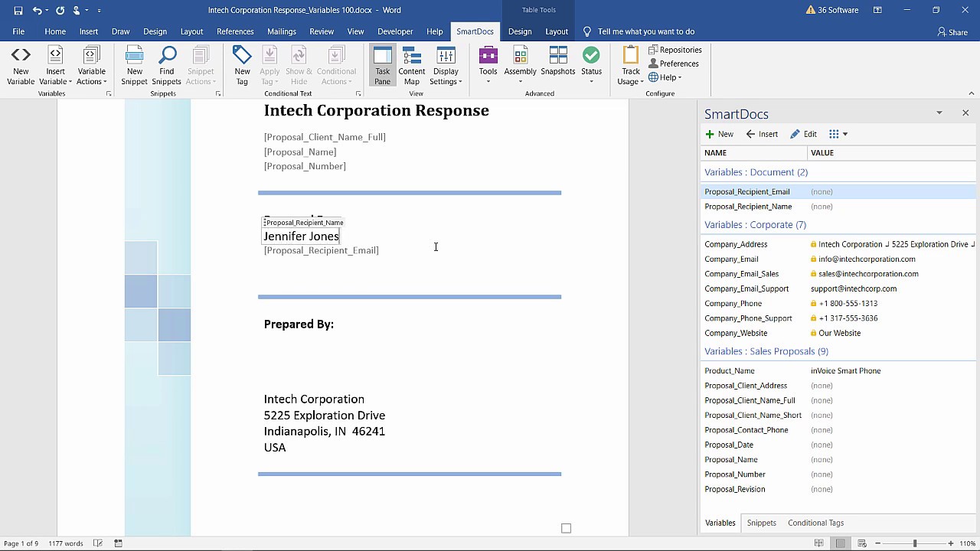Open Track Usage dropdown
The image size is (980, 551).
point(631,66)
